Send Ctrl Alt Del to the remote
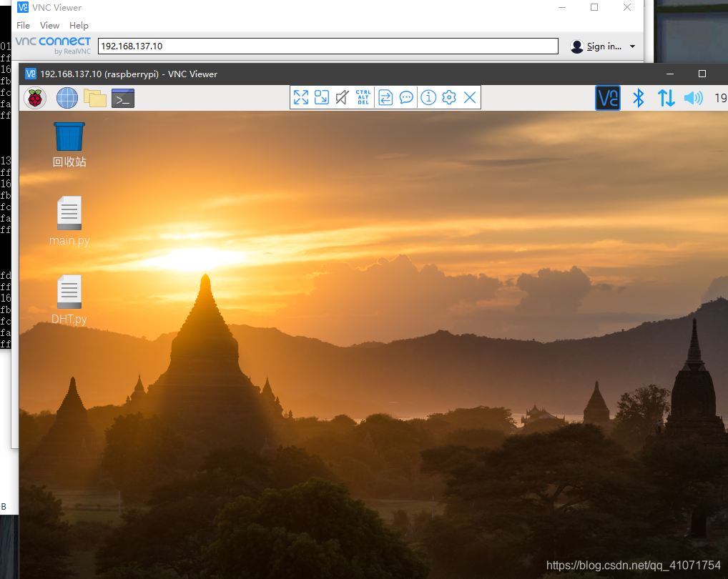Image resolution: width=728 pixels, height=579 pixels. coord(363,97)
